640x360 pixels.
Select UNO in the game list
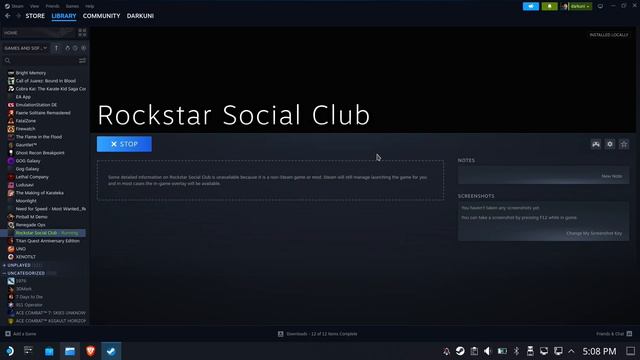pyautogui.click(x=20, y=249)
